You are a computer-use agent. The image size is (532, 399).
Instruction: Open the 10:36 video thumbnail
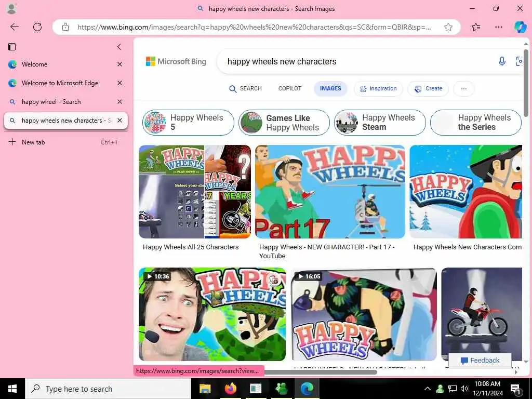pos(212,314)
